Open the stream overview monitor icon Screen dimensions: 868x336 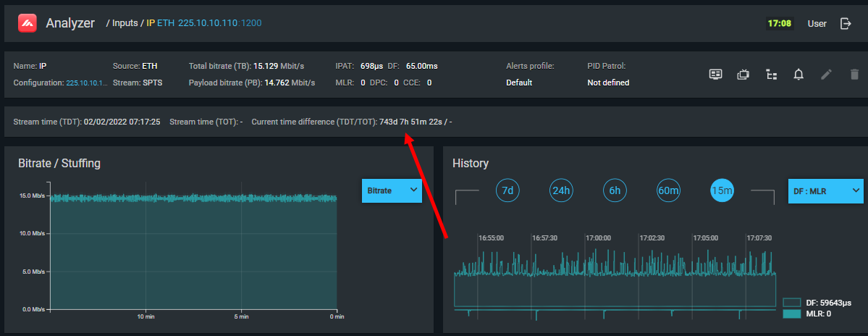(715, 74)
